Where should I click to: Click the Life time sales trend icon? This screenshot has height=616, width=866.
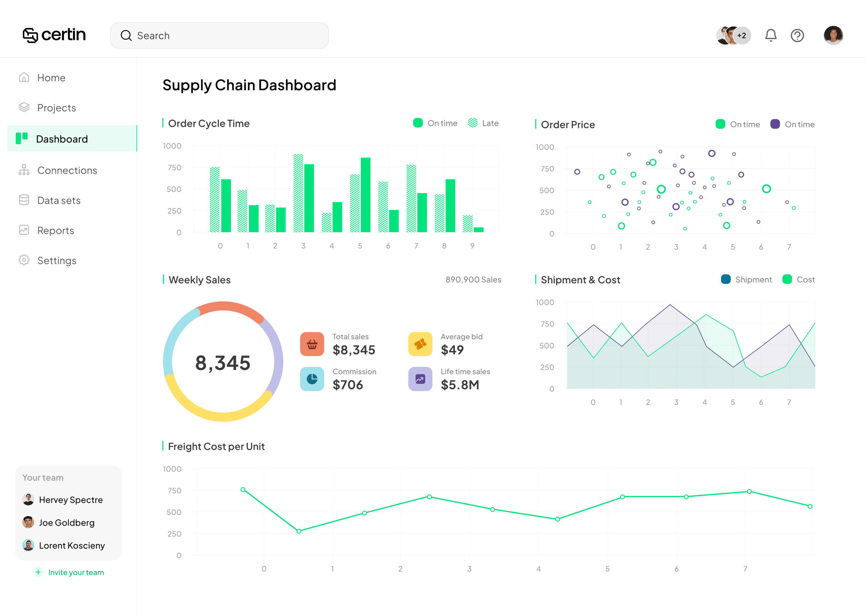pyautogui.click(x=420, y=379)
